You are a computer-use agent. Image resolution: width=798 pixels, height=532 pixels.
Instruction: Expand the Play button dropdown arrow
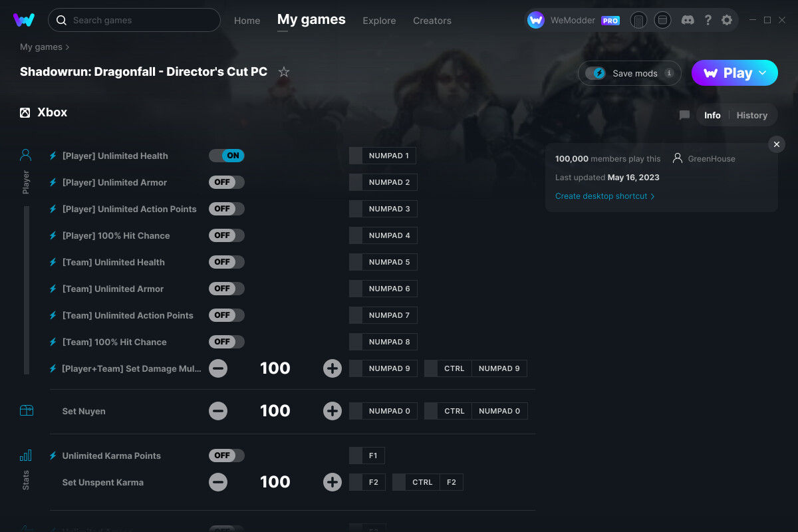pyautogui.click(x=763, y=72)
